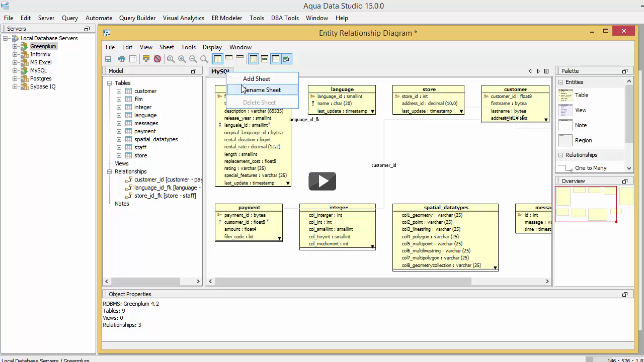This screenshot has height=362, width=644.
Task: Select the Notes node in Model tree
Action: pyautogui.click(x=122, y=204)
